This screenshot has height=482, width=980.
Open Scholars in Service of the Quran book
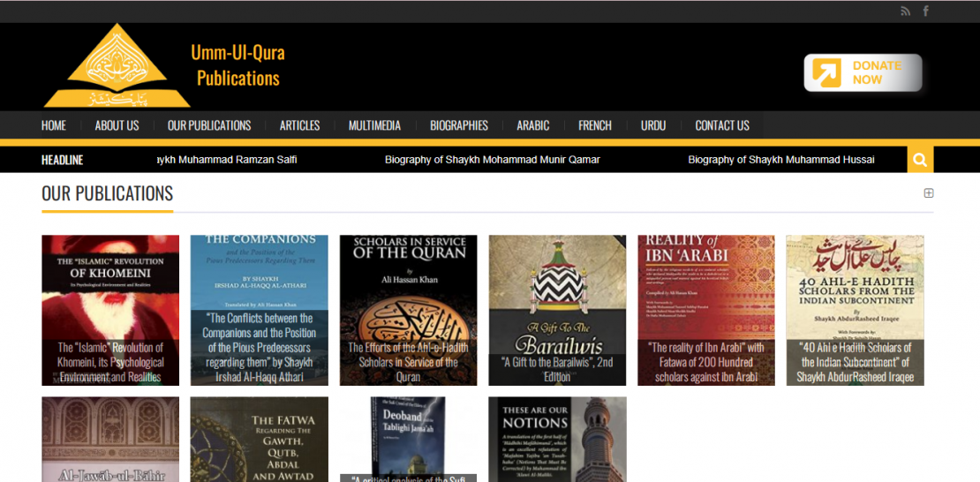point(408,310)
